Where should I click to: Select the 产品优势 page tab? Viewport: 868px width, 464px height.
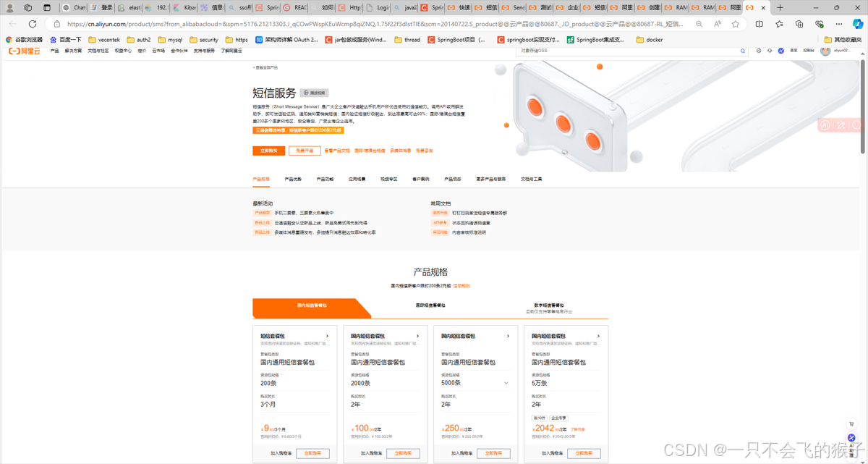coord(293,179)
